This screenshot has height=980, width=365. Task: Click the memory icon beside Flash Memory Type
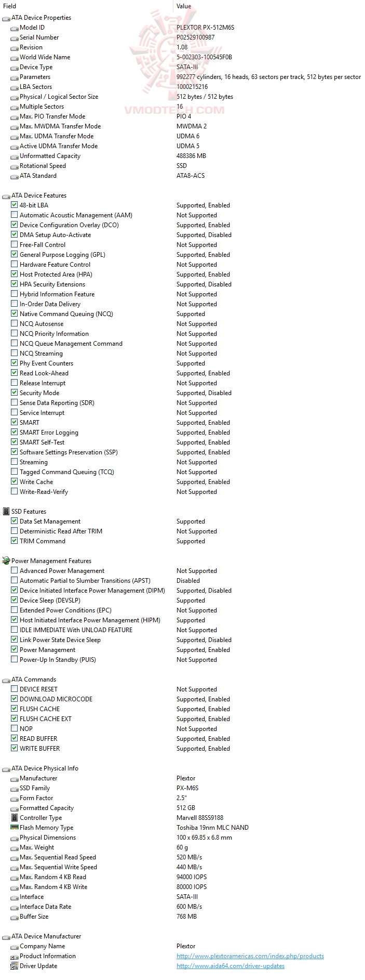[15, 828]
